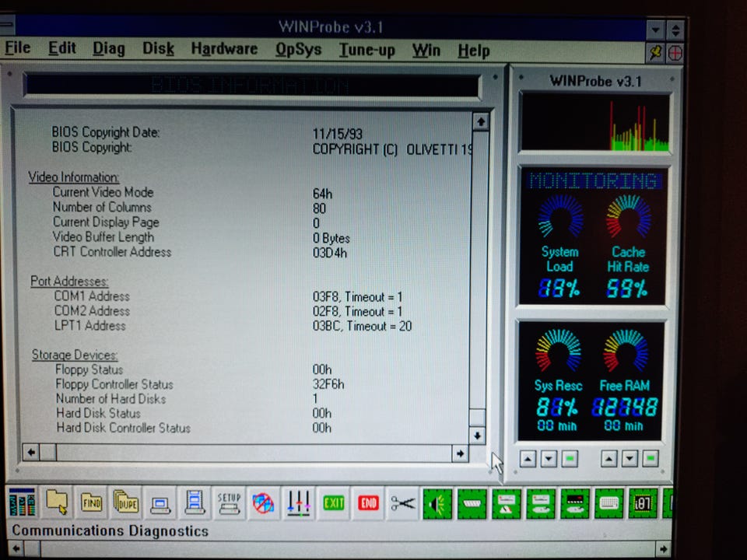The width and height of the screenshot is (747, 560).
Task: Open the FIND file tool icon
Action: pos(92,502)
